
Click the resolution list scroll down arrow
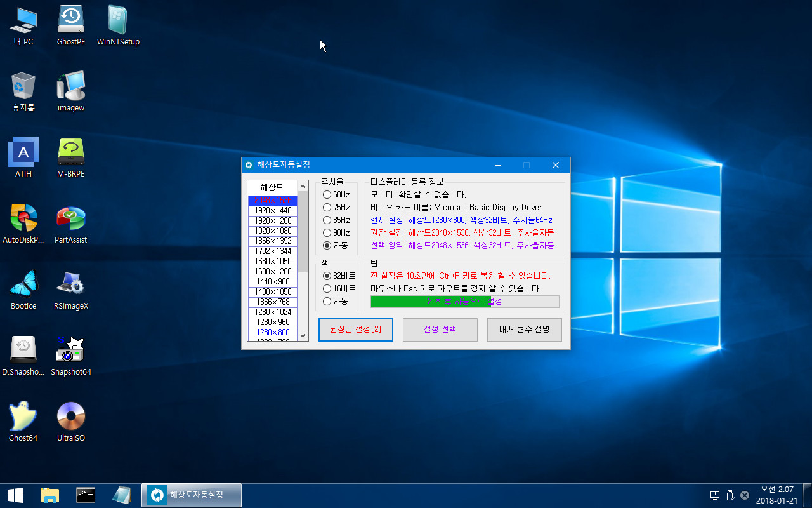303,336
